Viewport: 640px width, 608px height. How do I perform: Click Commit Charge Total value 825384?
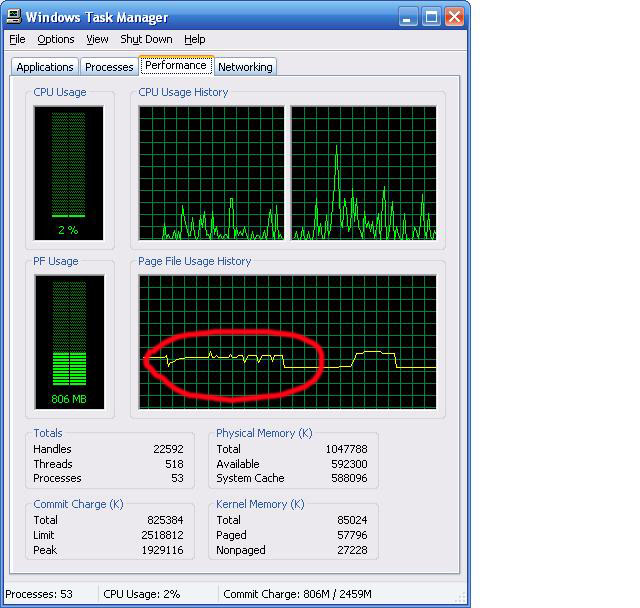(x=165, y=520)
